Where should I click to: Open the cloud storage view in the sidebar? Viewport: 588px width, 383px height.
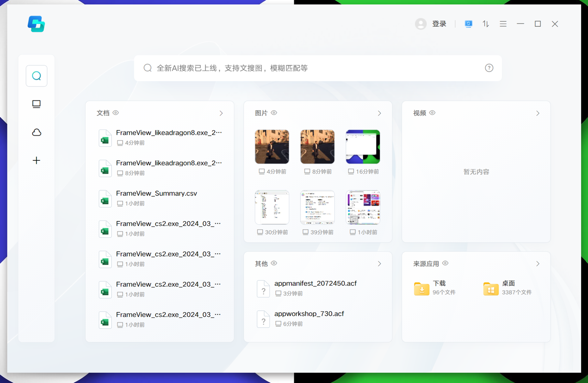[x=37, y=132]
